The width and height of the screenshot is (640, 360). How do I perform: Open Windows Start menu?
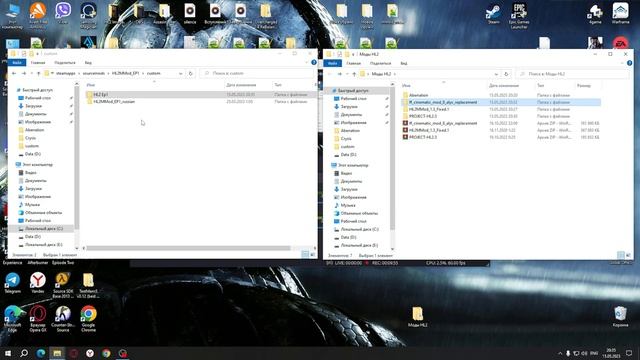(8, 353)
